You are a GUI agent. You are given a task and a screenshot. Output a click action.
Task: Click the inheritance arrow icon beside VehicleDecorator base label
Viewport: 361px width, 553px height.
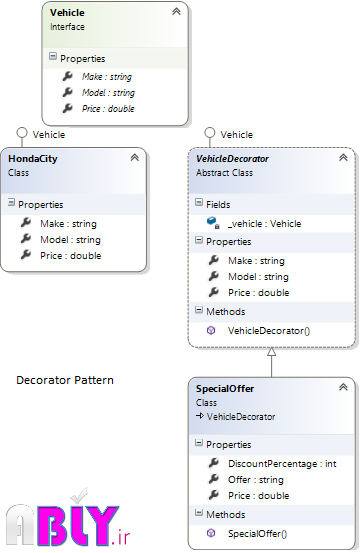200,416
